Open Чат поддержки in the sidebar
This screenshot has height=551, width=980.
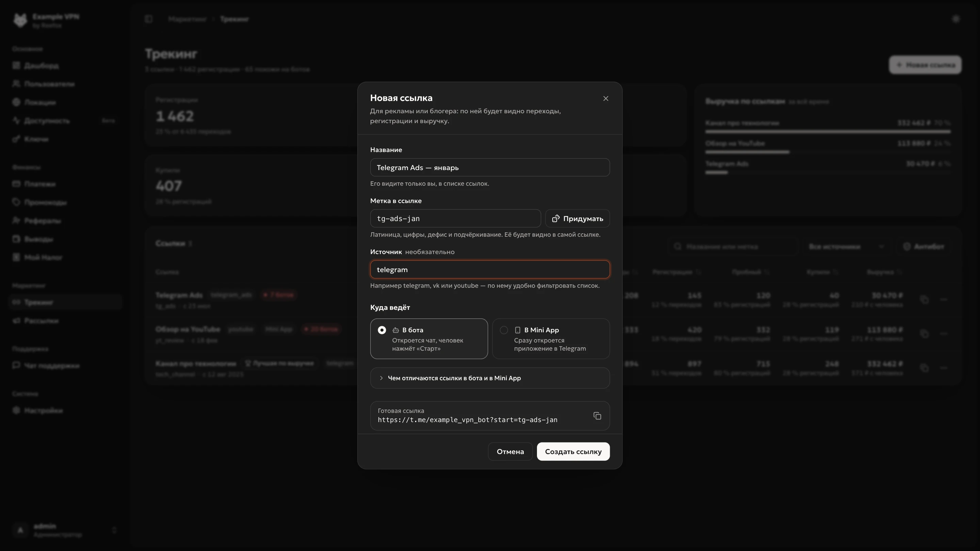(x=65, y=366)
